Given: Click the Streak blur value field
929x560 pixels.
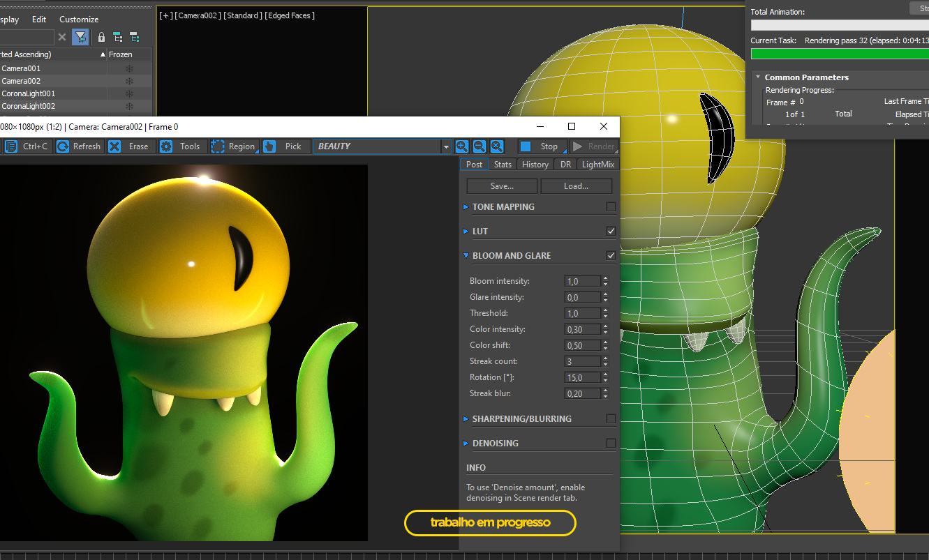Looking at the screenshot, I should coord(582,393).
